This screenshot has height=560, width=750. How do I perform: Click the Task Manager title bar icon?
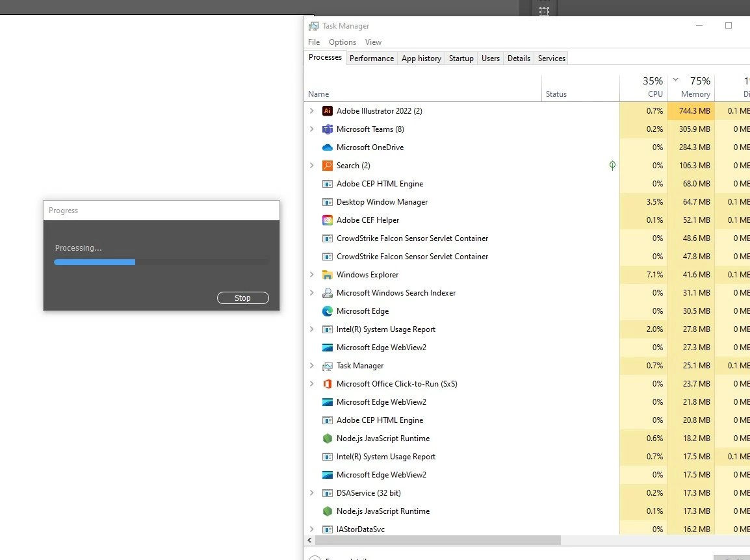click(x=314, y=26)
